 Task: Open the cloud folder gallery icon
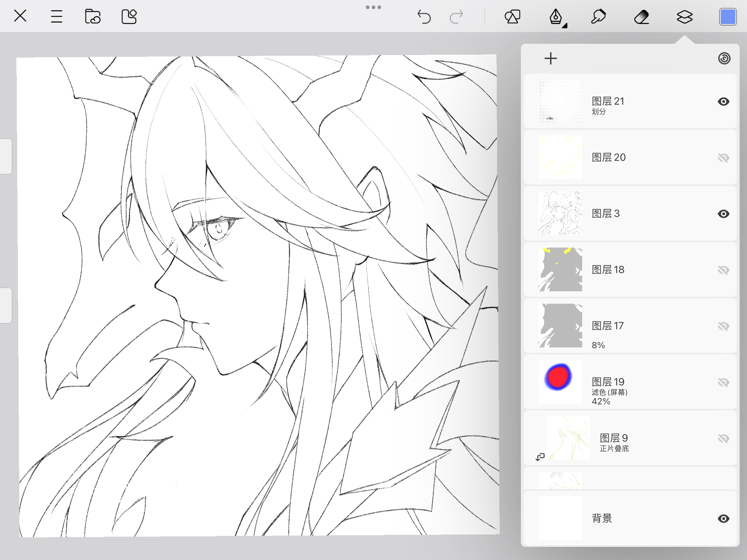(x=93, y=16)
